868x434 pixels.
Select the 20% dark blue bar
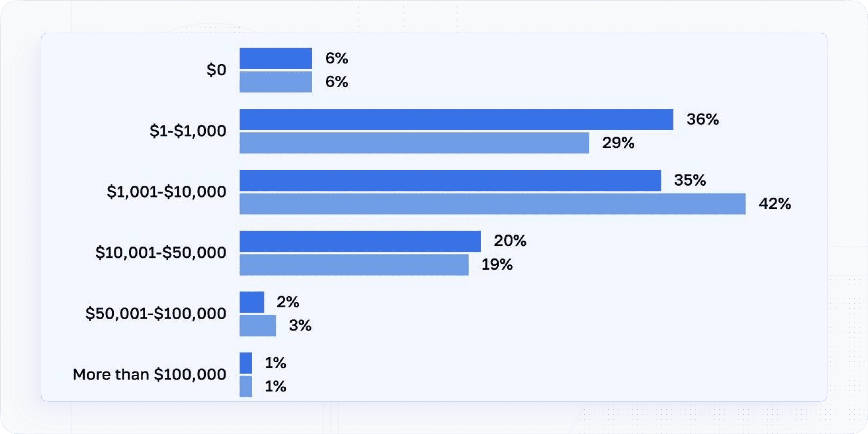(360, 241)
